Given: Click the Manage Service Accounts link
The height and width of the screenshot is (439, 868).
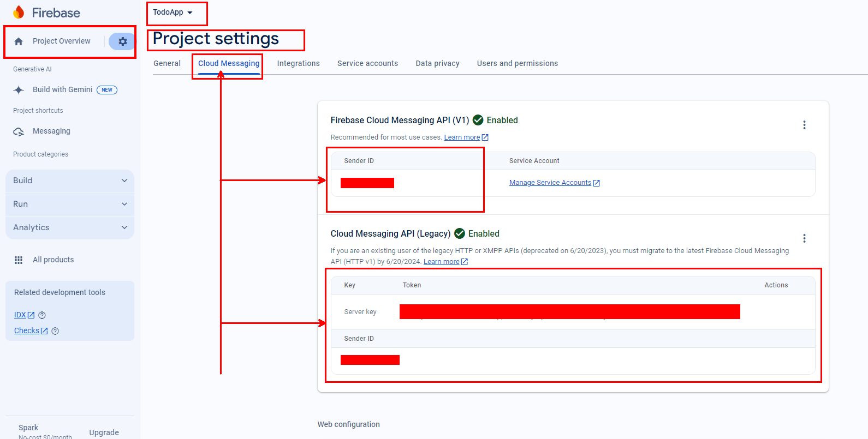Looking at the screenshot, I should (550, 183).
